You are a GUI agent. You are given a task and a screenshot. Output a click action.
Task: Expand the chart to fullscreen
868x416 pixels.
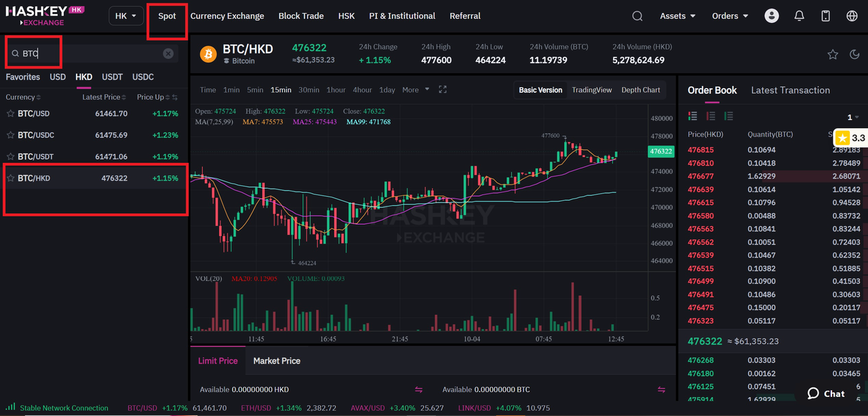pos(443,90)
